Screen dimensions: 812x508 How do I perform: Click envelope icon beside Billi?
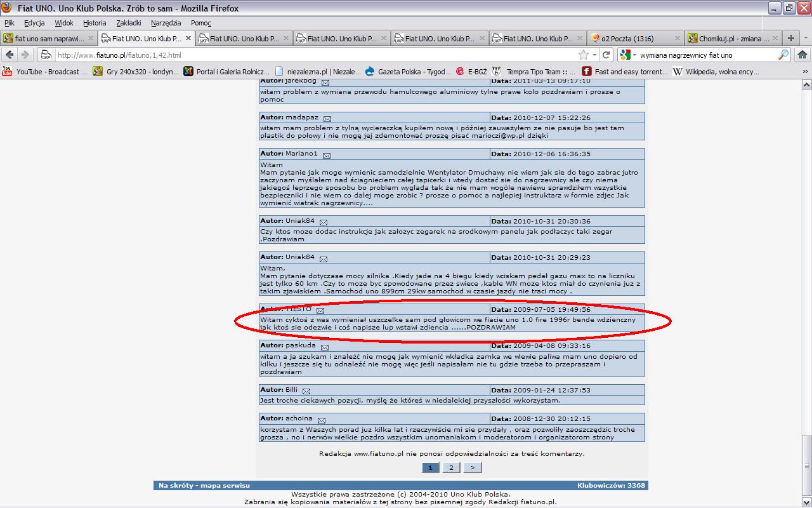tap(306, 391)
